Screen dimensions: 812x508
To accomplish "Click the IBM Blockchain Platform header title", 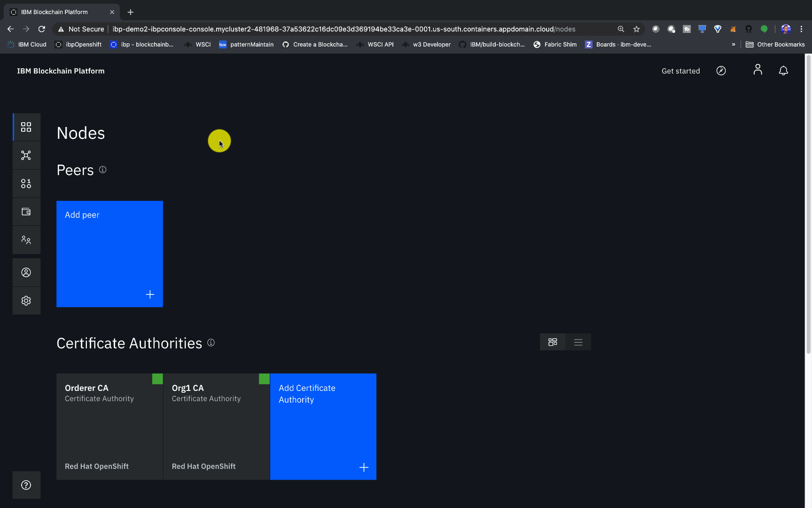I will (61, 71).
